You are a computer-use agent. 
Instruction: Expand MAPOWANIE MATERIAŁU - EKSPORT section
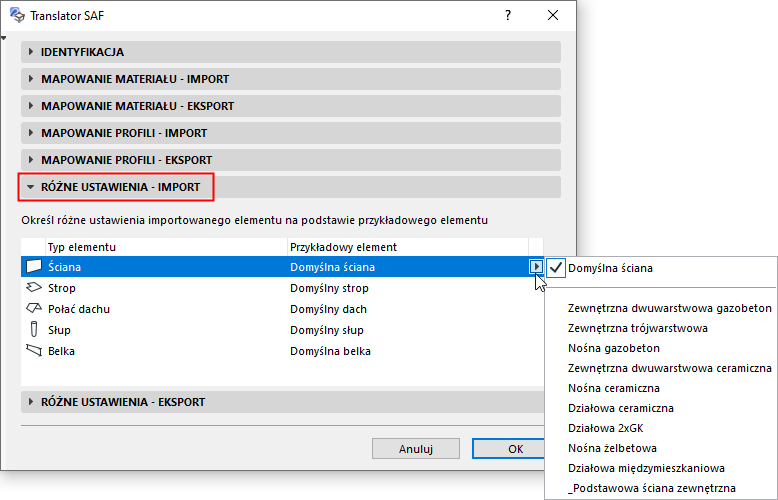(x=291, y=106)
